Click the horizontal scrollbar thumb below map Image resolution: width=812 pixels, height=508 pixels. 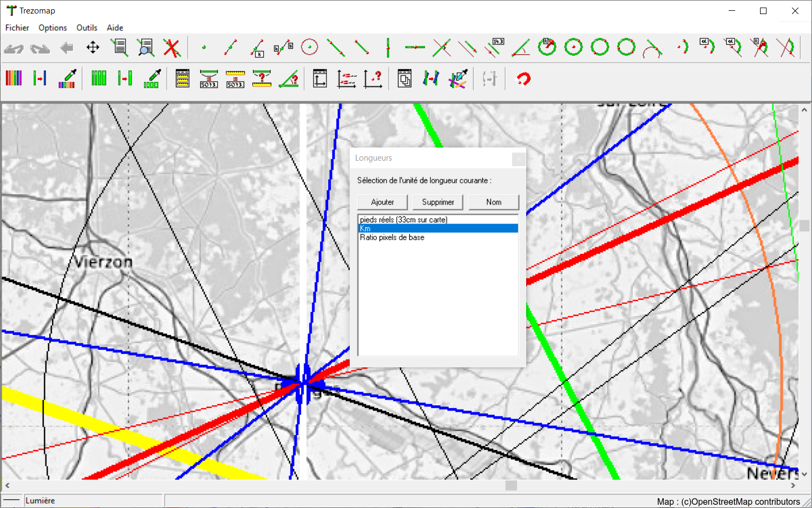point(511,486)
